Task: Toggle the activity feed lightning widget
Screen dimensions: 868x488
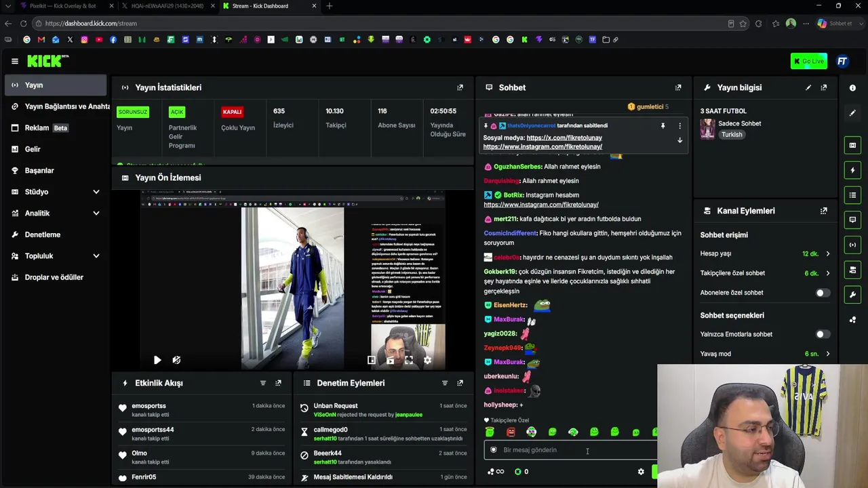Action: pos(852,170)
